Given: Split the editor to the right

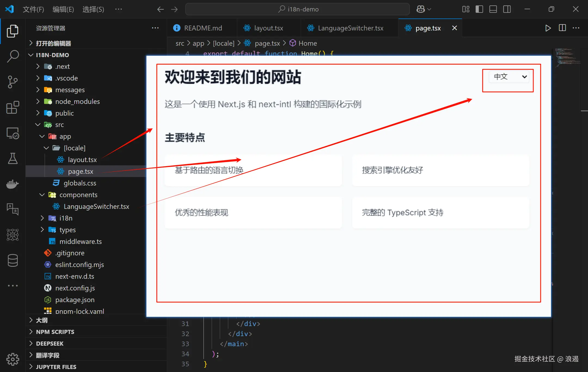Looking at the screenshot, I should [x=562, y=28].
